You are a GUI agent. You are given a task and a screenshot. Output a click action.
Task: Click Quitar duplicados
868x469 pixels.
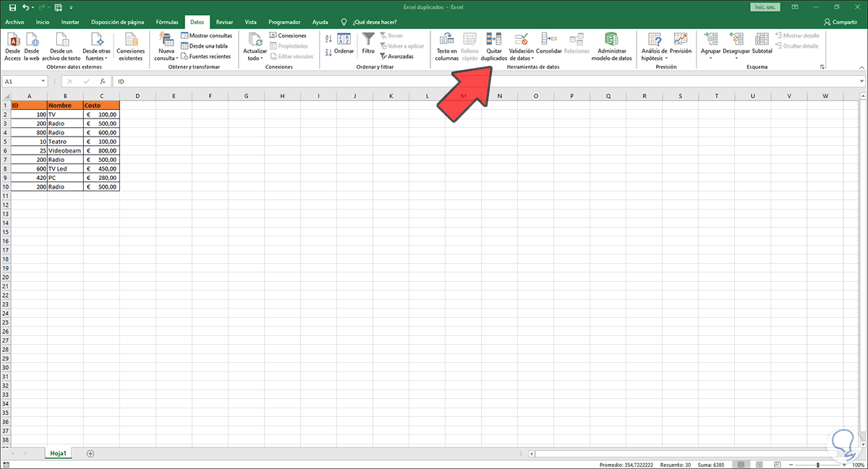pyautogui.click(x=494, y=46)
